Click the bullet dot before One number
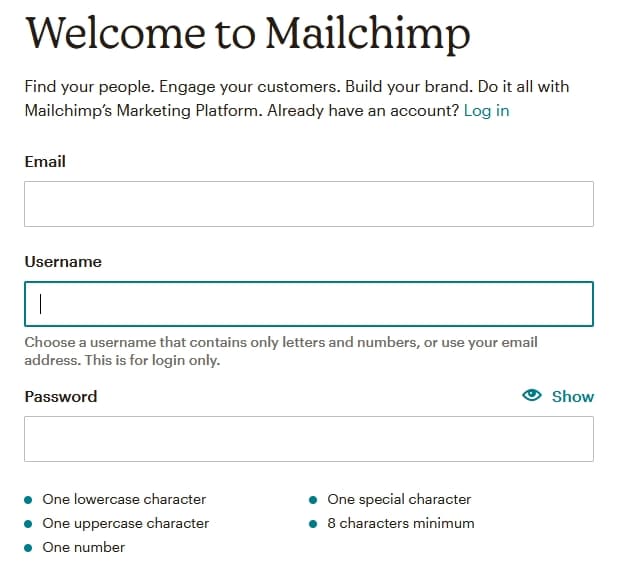This screenshot has height=574, width=632. click(28, 547)
